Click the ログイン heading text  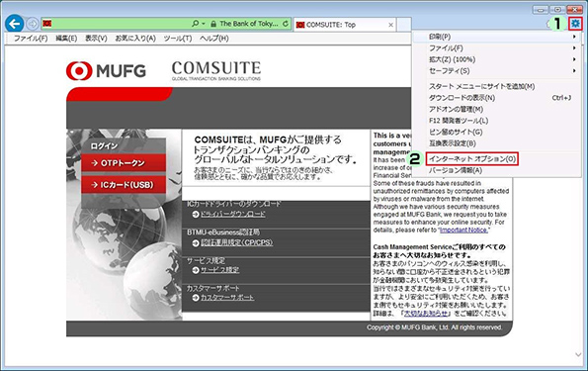104,145
